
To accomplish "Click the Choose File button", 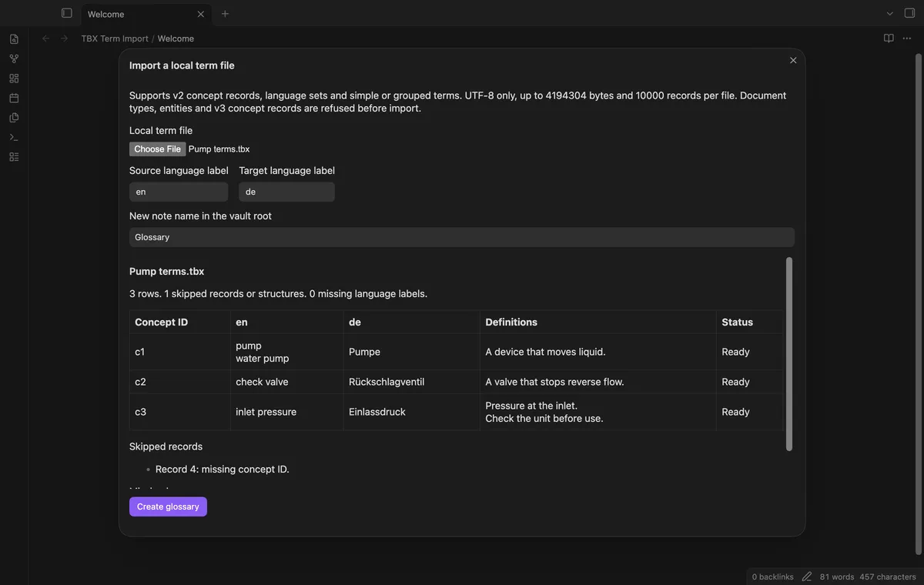I will 157,149.
